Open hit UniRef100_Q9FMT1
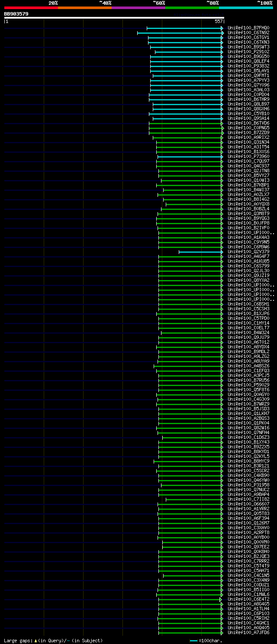277x644 pixels. (248, 75)
